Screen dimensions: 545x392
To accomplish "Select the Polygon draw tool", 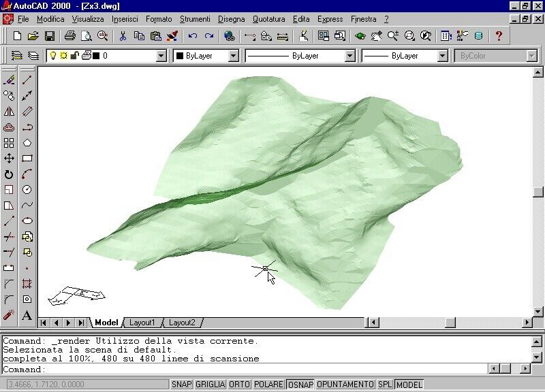I will (27, 143).
